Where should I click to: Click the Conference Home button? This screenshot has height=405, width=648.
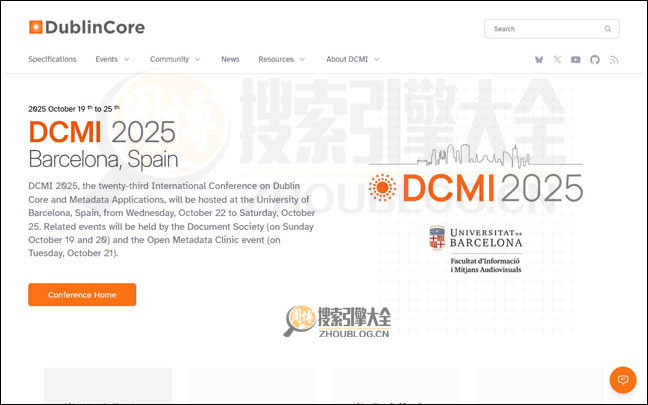[82, 295]
